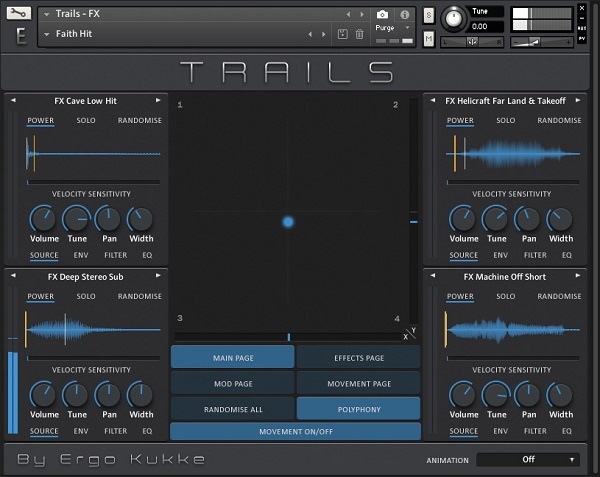Expand the Faith Hit snapshot menu
Screen dimensions: 600x477
click(47, 34)
